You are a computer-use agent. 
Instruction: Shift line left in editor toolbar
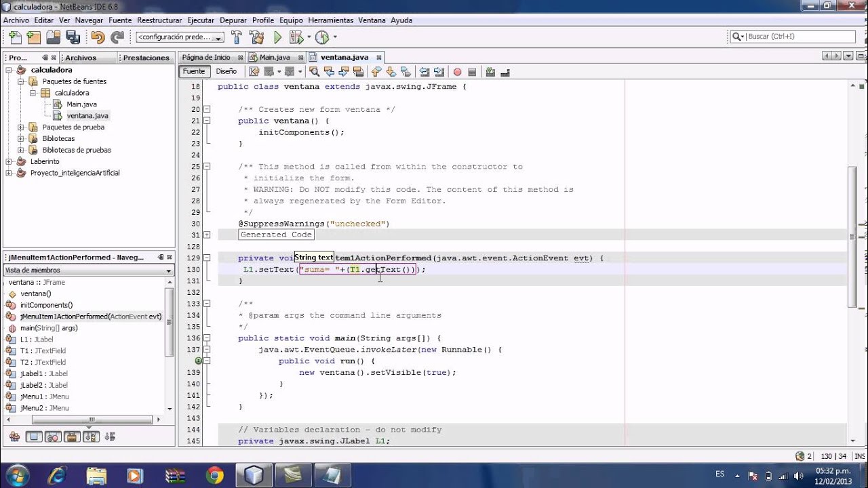coord(424,71)
